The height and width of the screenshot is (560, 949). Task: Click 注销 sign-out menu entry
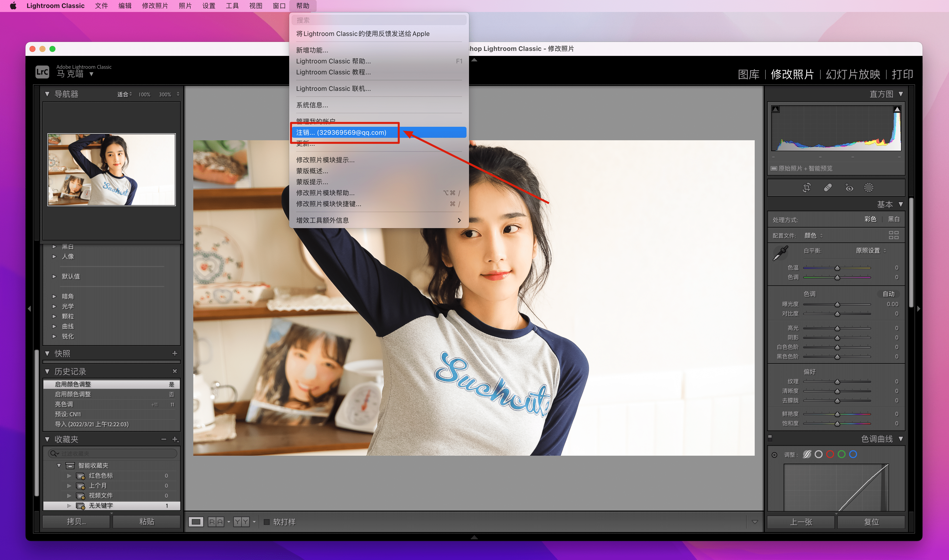[341, 133]
